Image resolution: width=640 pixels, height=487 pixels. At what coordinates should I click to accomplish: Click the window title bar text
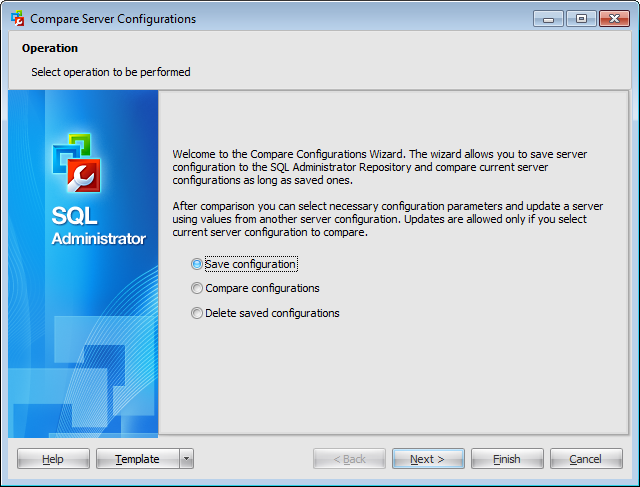tap(113, 19)
